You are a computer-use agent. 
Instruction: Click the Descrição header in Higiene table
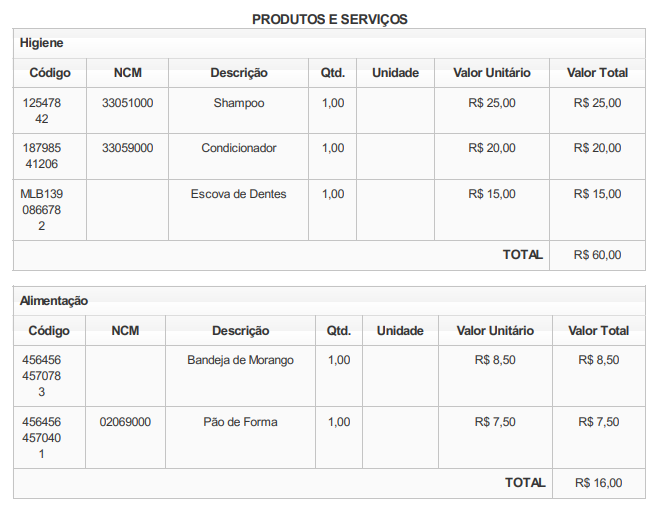pos(239,73)
